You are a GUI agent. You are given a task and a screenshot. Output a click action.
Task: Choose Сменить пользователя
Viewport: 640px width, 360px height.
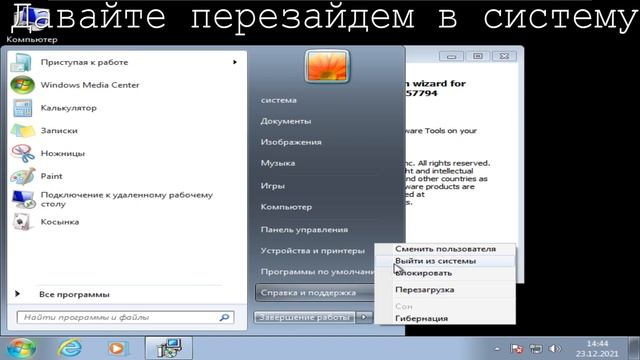point(445,249)
